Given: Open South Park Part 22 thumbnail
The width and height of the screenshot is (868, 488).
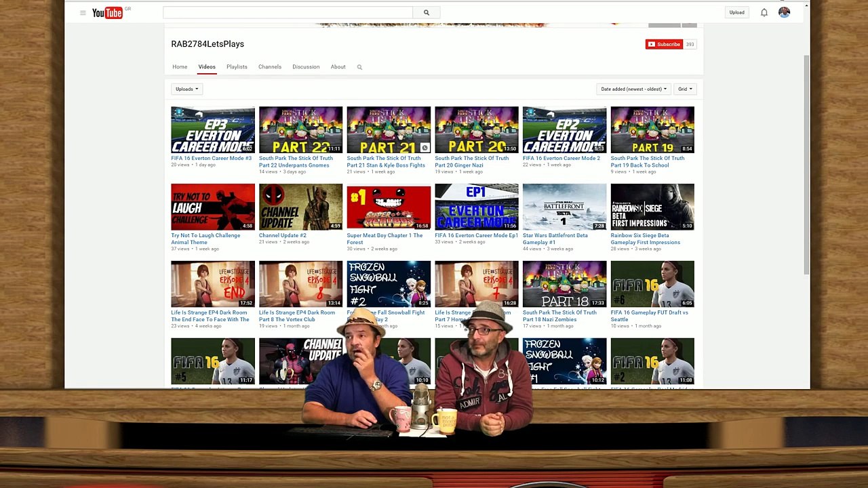Looking at the screenshot, I should [300, 130].
